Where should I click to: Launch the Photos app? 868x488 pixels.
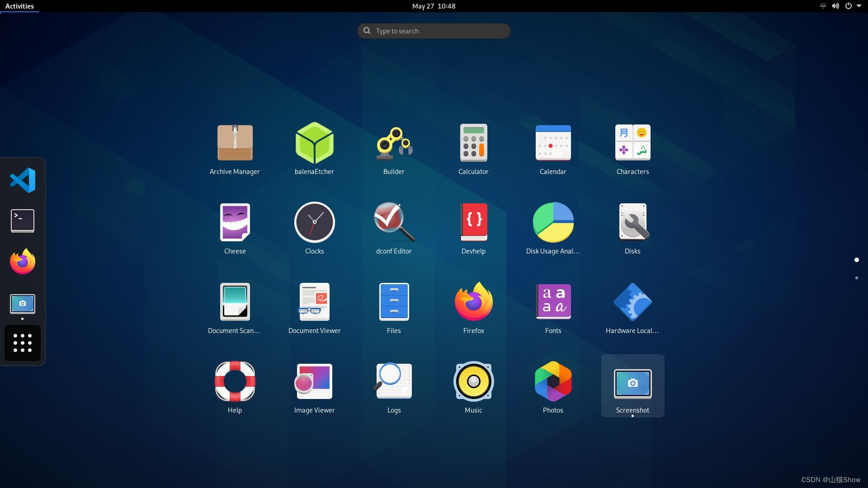[553, 382]
